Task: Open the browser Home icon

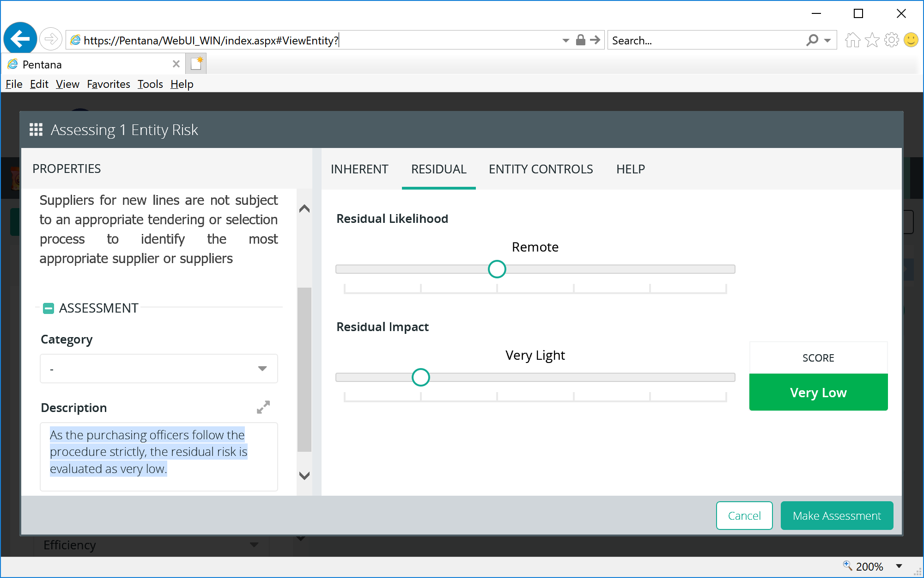Action: (x=852, y=40)
